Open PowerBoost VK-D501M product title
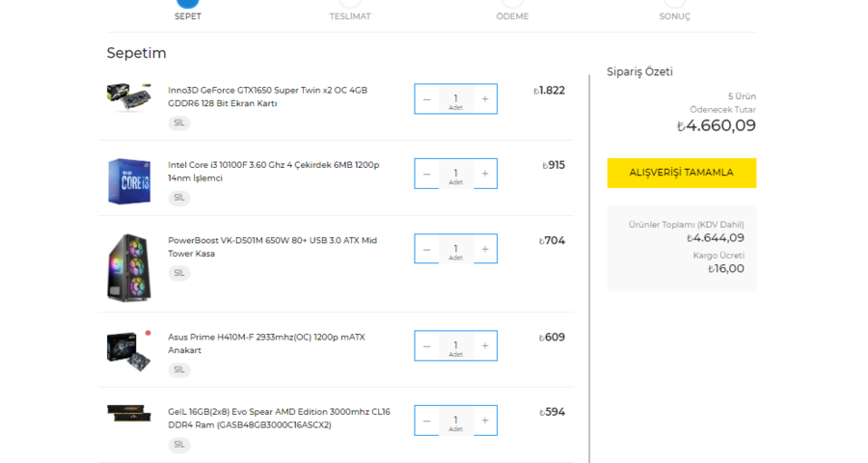 (272, 247)
